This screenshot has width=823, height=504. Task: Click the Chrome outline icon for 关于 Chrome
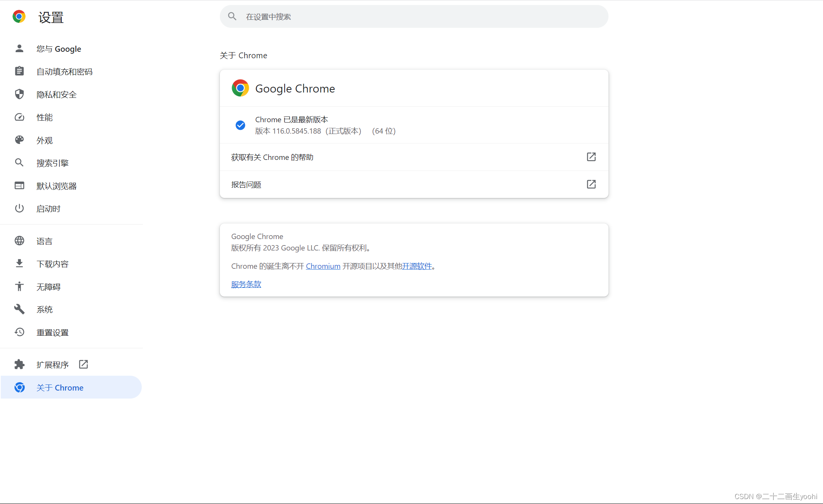click(19, 387)
